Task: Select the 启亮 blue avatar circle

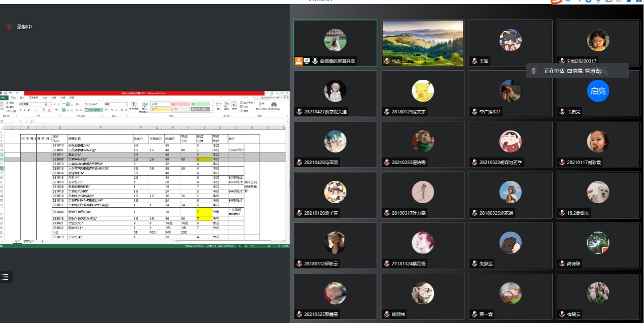Action: [598, 91]
